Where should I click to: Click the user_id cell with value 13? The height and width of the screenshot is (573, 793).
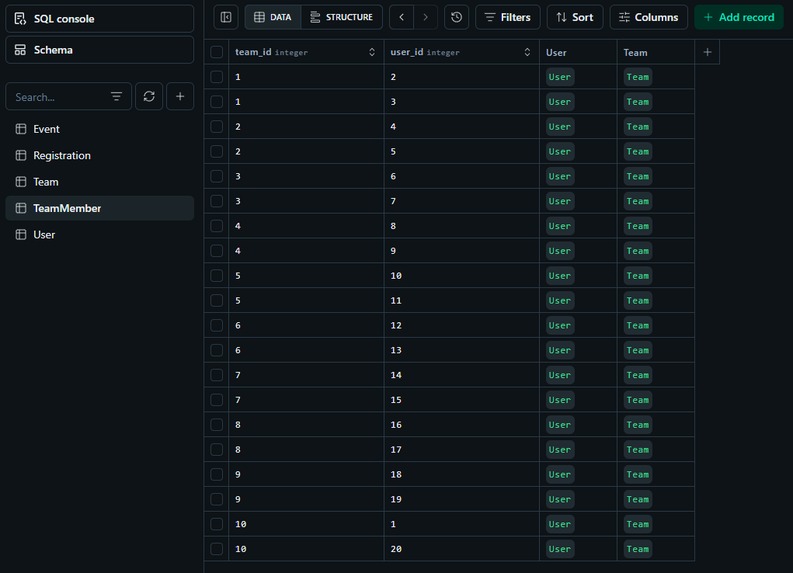point(462,350)
